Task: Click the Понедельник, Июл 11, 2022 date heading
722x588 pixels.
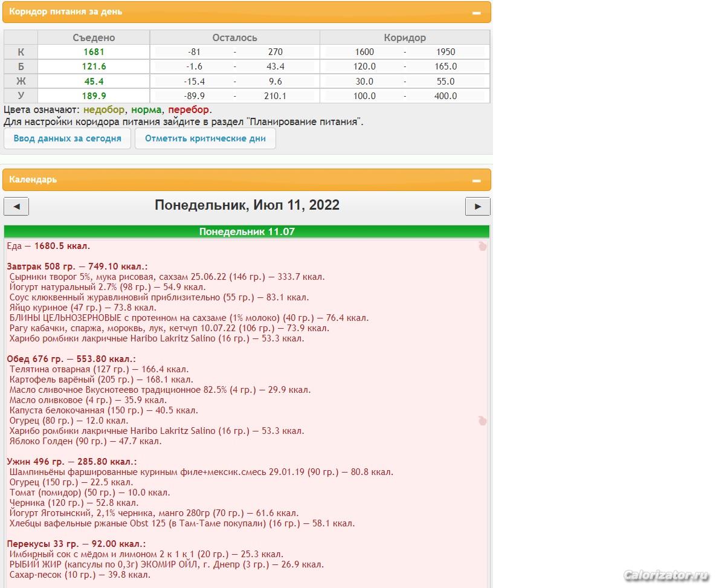Action: point(247,205)
